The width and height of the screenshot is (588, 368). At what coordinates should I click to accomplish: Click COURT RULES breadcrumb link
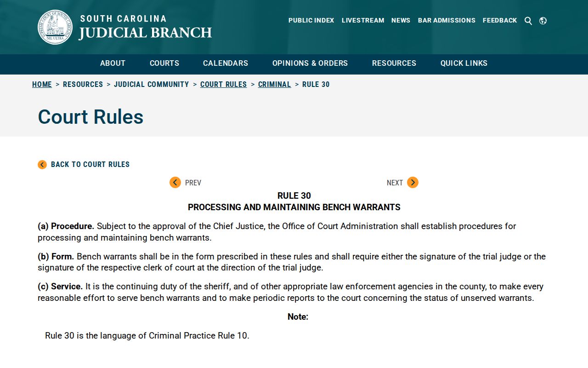223,85
